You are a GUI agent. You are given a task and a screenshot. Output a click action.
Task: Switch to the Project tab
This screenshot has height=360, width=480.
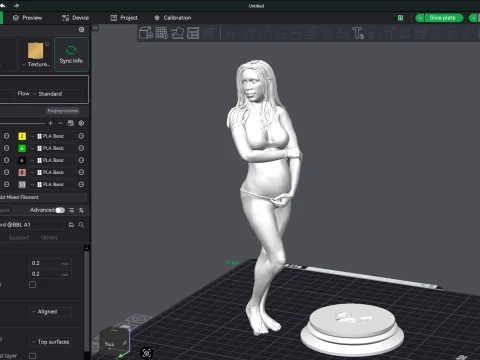point(124,18)
